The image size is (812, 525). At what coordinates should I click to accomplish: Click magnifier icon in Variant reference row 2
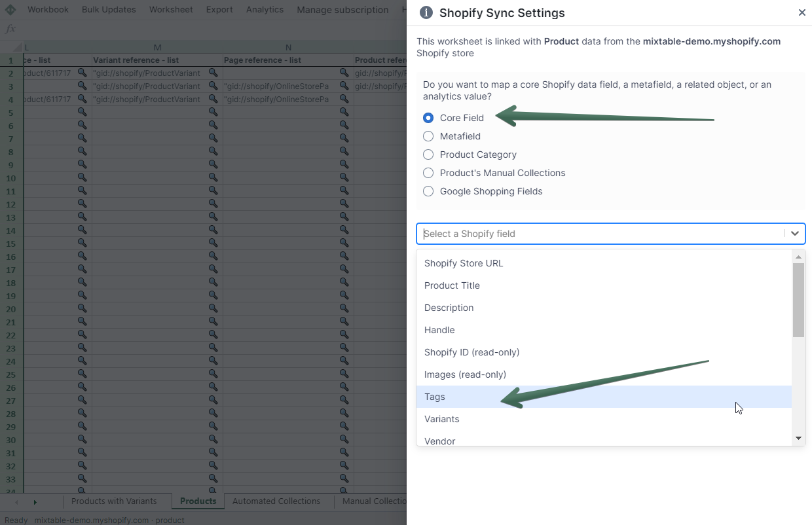213,73
